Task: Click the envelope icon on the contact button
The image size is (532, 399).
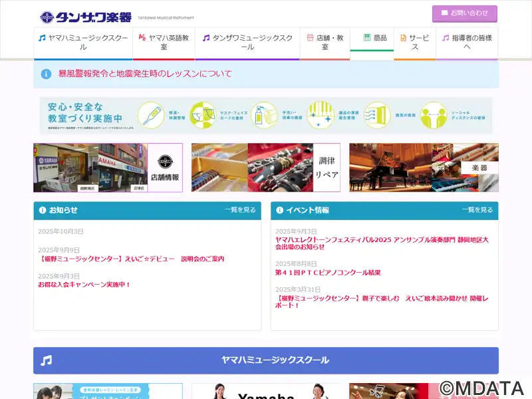Action: pyautogui.click(x=444, y=13)
